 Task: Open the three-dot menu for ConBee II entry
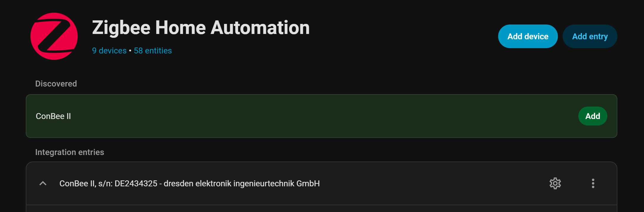tap(593, 183)
